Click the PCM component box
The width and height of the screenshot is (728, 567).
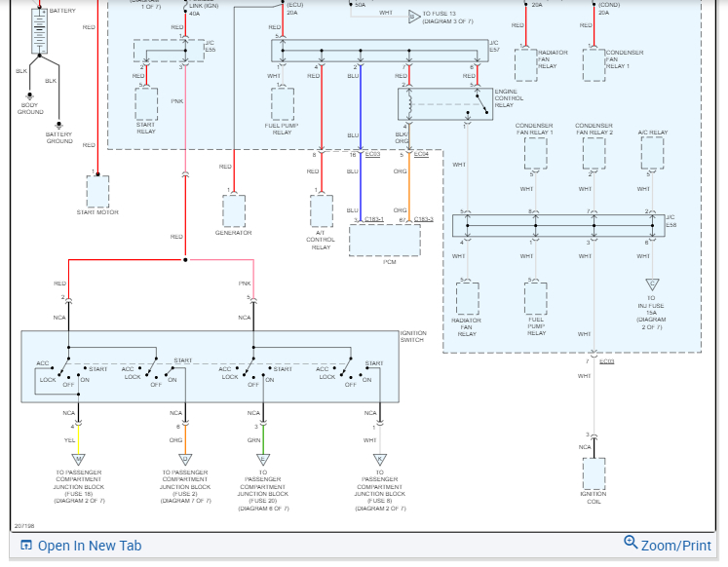[384, 241]
